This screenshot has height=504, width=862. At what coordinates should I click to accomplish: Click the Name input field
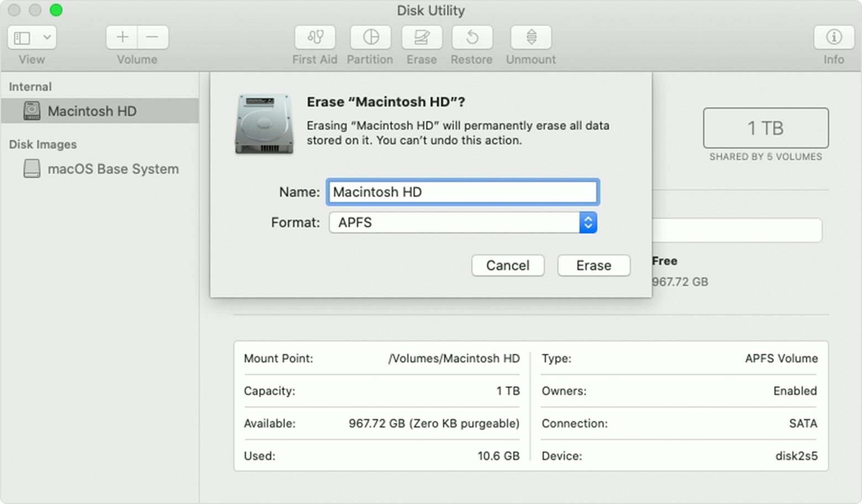[462, 192]
